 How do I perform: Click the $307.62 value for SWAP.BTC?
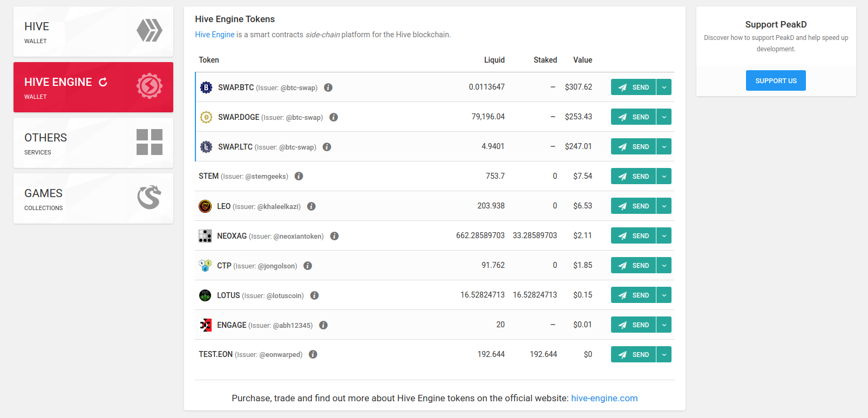point(578,87)
